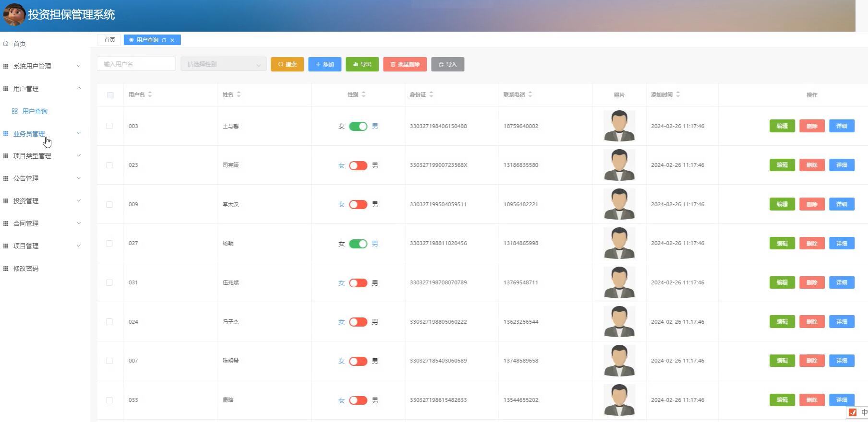Click the 输入用户名 search input field
868x422 pixels.
click(136, 64)
